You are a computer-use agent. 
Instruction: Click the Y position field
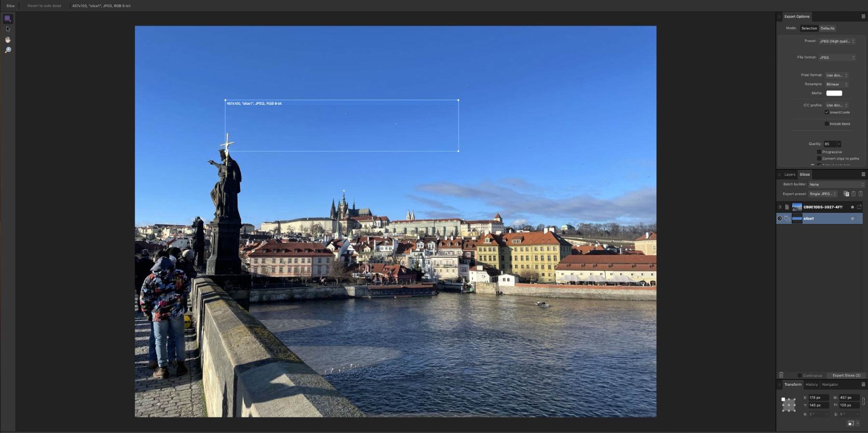coord(818,405)
